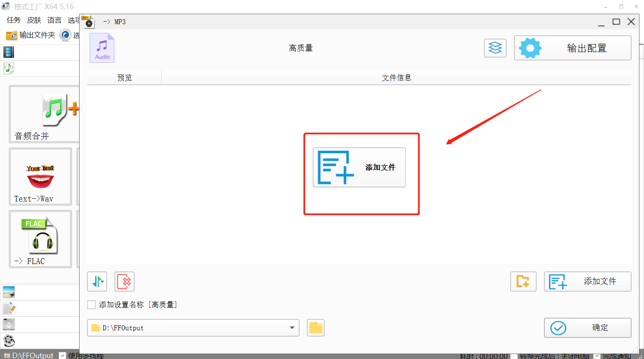Viewport: 644px width, 359px height.
Task: Click the yellow browse output folder icon
Action: (316, 328)
